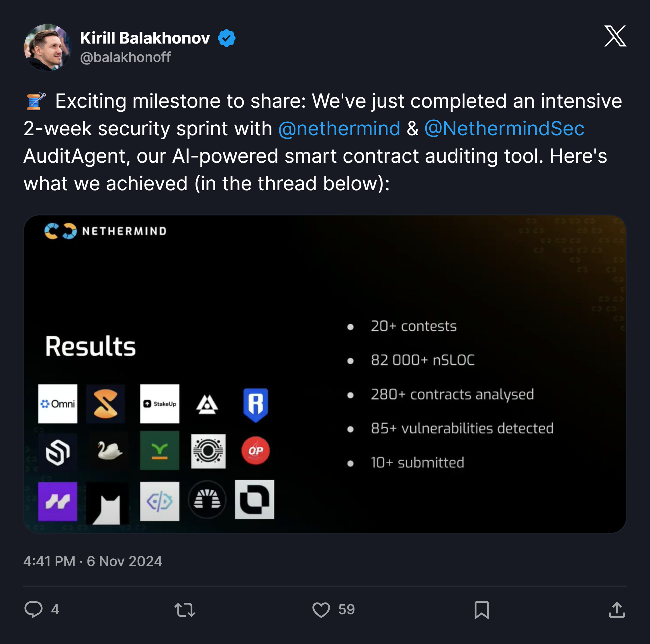Click the red OP logo
The width and height of the screenshot is (650, 644).
tap(255, 450)
